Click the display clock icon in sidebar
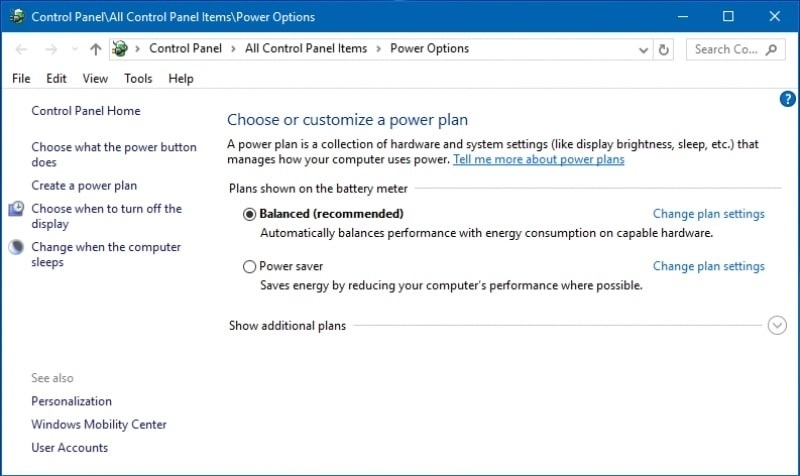Viewport: 800px width, 476px height. [x=16, y=209]
